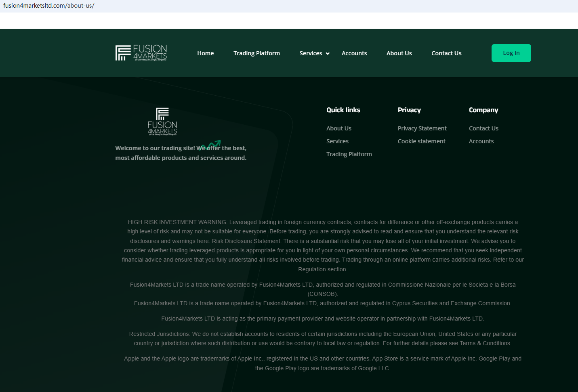Viewport: 578px width, 392px height.
Task: Open Trading Platform link under Quick links
Action: pyautogui.click(x=349, y=154)
